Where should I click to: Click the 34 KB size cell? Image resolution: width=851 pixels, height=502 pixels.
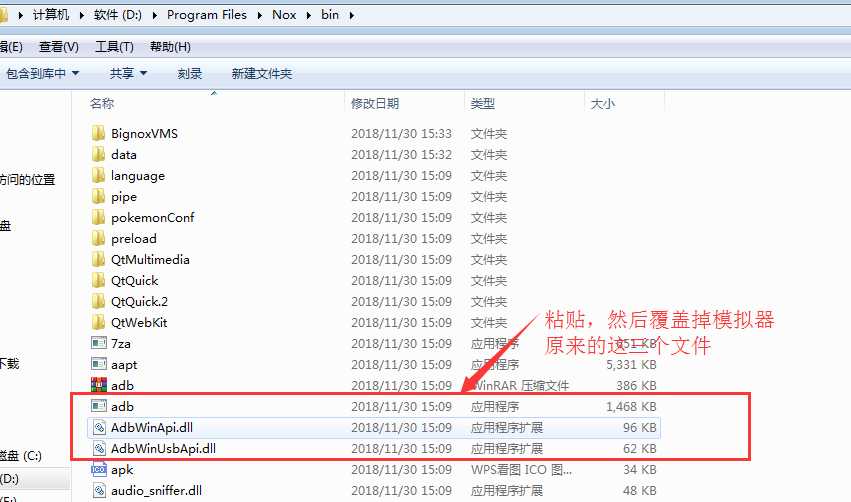(640, 469)
